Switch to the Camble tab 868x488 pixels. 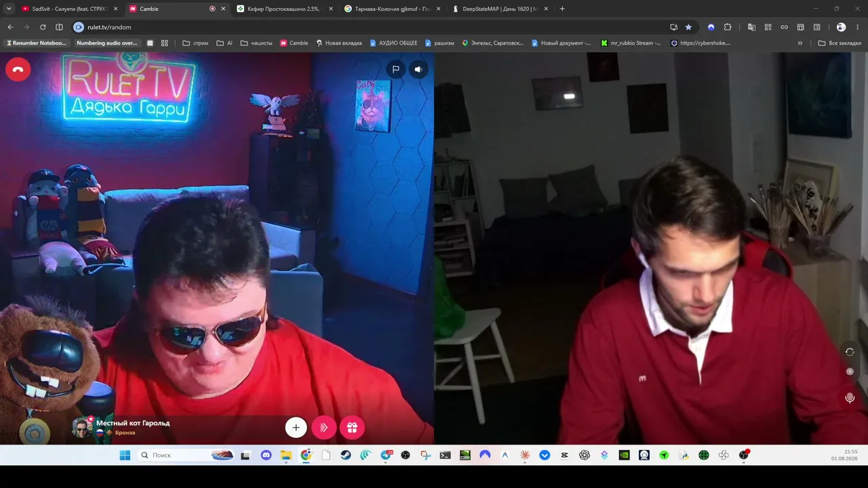click(x=178, y=9)
